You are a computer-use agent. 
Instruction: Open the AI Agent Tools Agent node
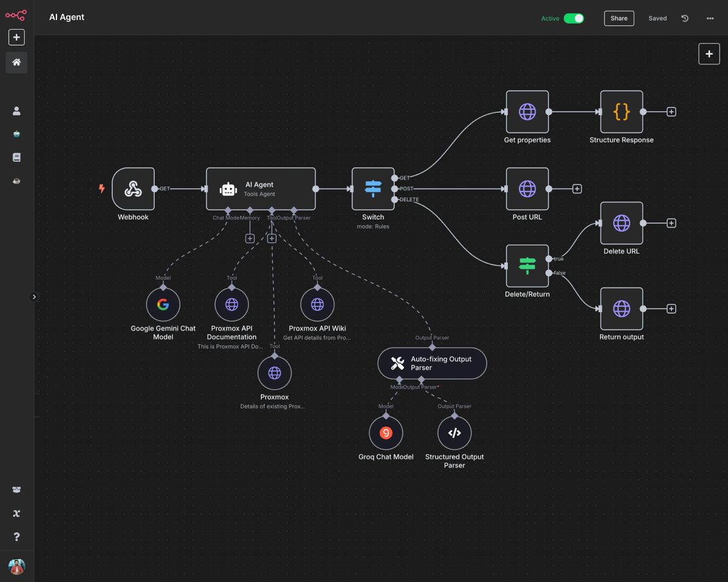pyautogui.click(x=260, y=189)
